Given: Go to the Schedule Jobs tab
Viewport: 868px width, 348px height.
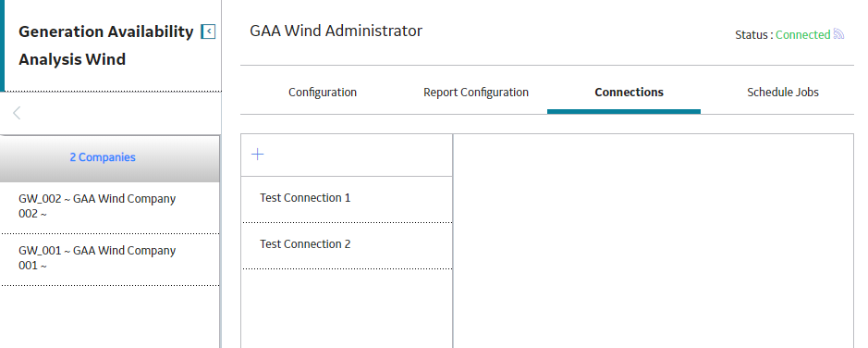Looking at the screenshot, I should [783, 93].
